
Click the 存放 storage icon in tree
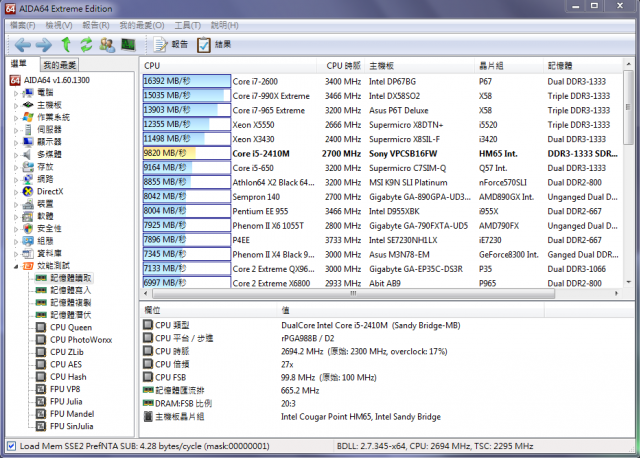[x=28, y=167]
